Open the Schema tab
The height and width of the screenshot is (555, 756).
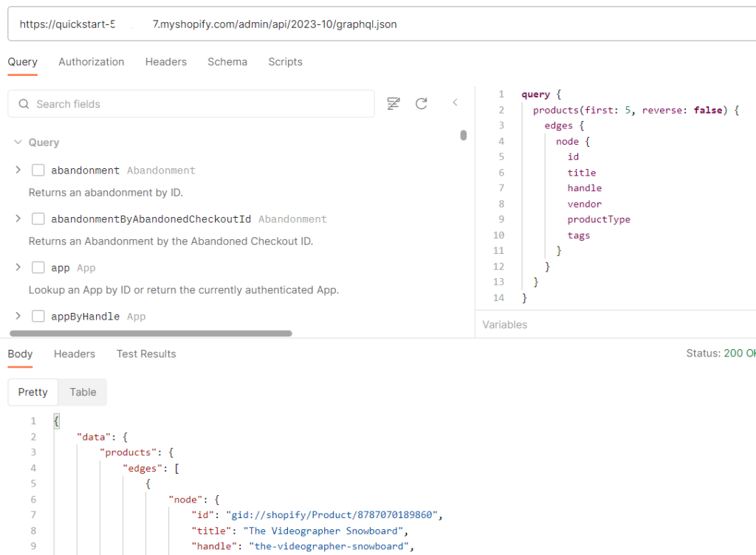pos(227,62)
